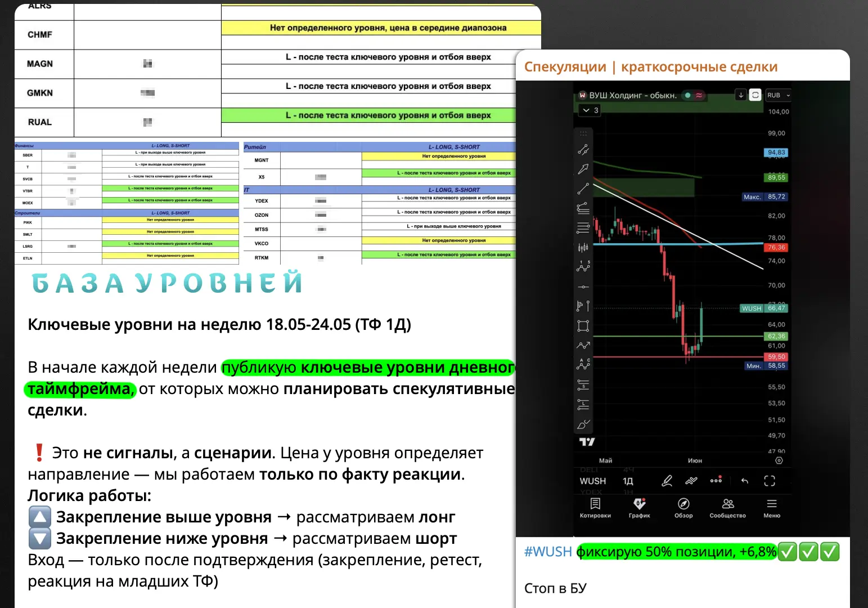Viewport: 868px width, 608px height.
Task: Click ВУШ Холдинг - обыкн. chart title
Action: (632, 95)
